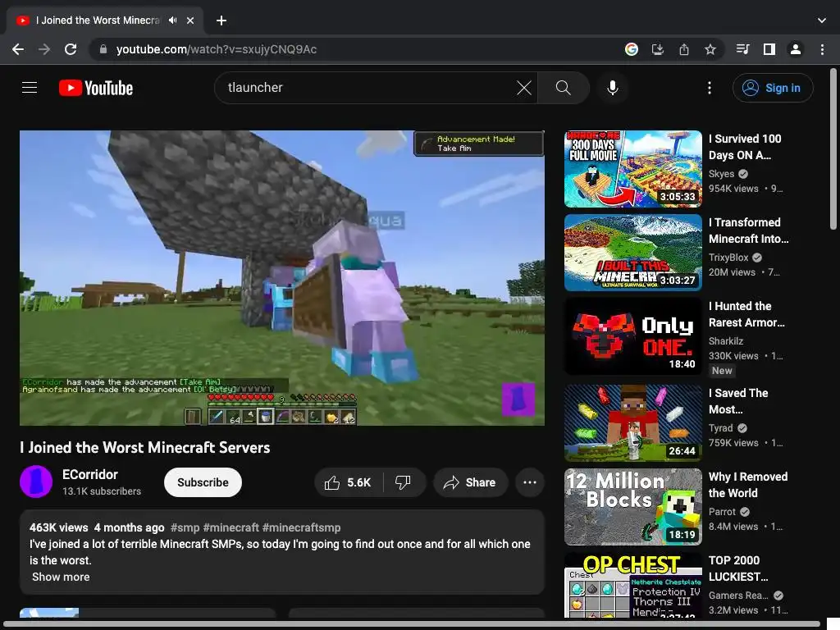This screenshot has height=630, width=840.
Task: Open 'I Saved The Most...' title
Action: point(739,400)
